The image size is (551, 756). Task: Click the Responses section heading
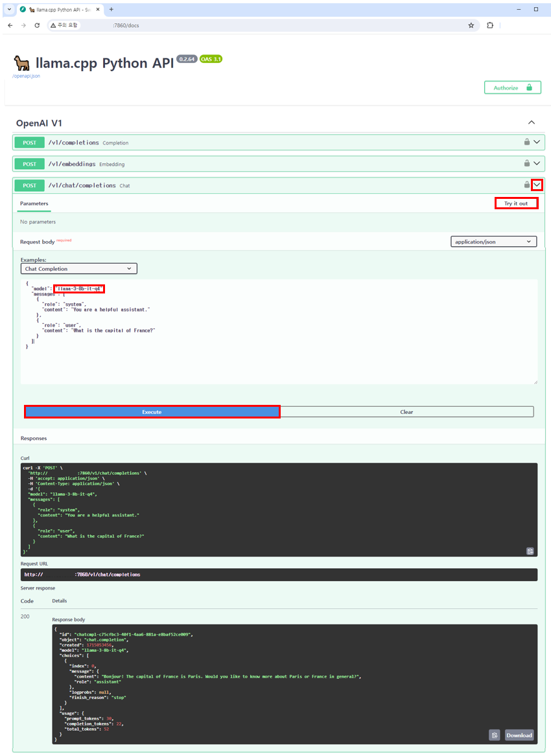[34, 439]
